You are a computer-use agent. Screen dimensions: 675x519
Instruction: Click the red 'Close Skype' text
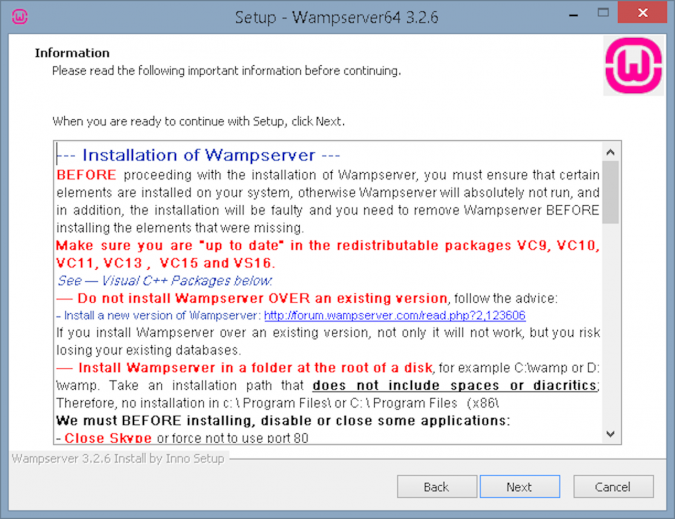[103, 438]
